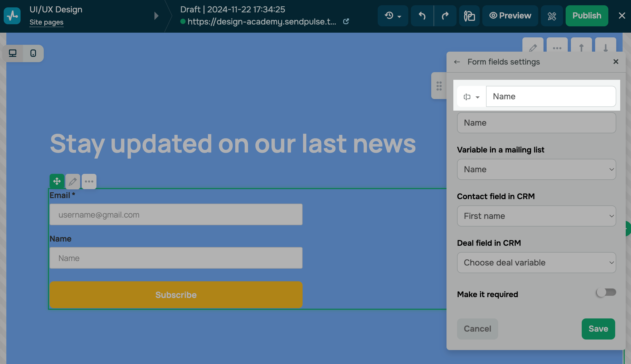Screen dimensions: 631x364
Task: Click the Save button
Action: coord(598,329)
